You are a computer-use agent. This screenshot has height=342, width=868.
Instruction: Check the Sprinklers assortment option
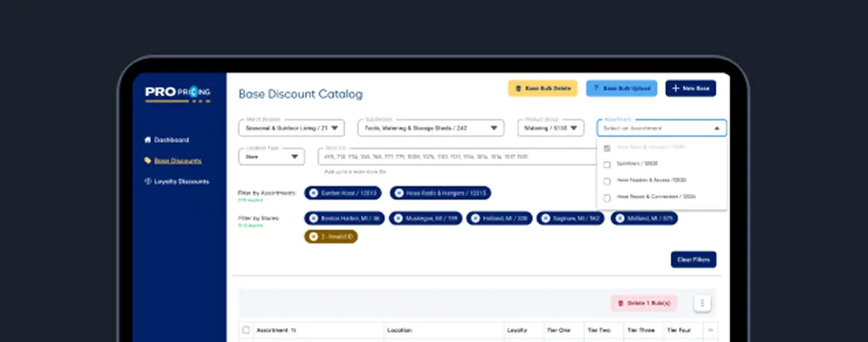click(607, 164)
